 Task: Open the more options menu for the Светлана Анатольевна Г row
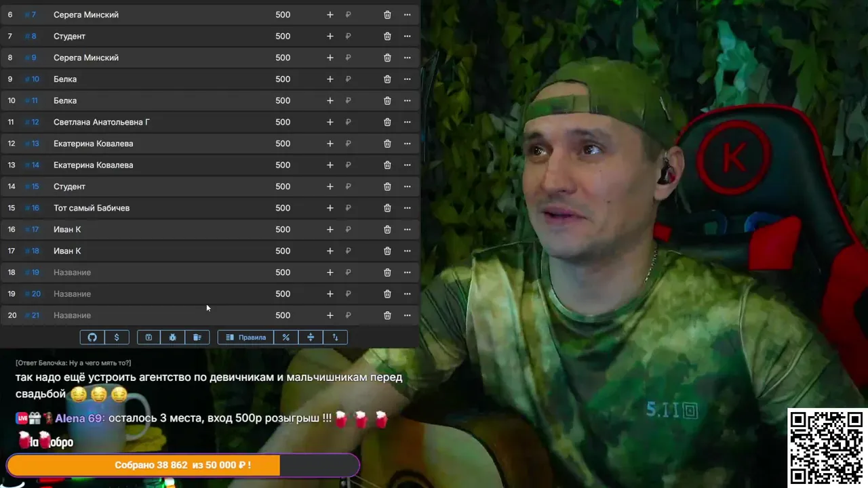pos(408,122)
